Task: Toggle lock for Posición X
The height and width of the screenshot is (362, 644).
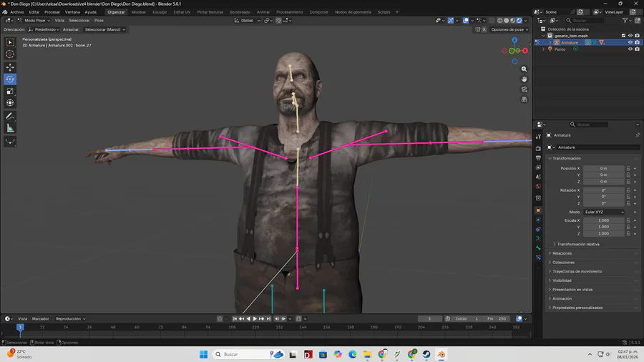Action: point(628,168)
